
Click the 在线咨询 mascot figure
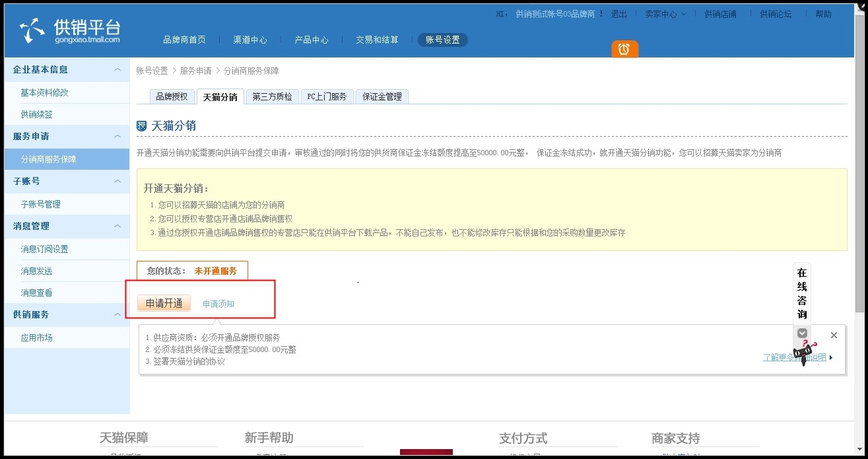pyautogui.click(x=805, y=353)
